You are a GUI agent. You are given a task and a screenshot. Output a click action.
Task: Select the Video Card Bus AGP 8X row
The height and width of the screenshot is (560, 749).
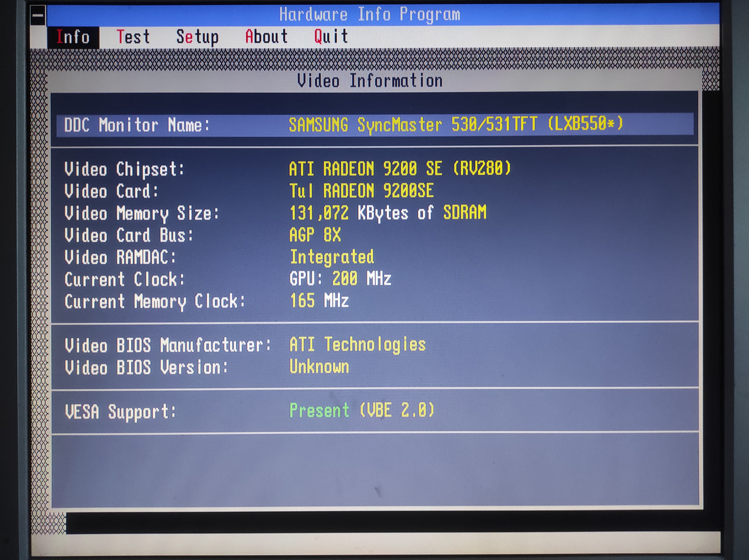point(315,235)
